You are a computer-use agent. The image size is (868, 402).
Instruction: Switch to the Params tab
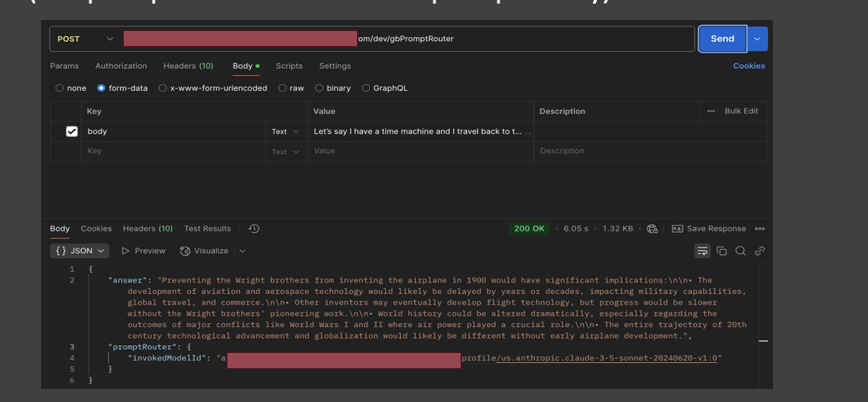pyautogui.click(x=64, y=66)
